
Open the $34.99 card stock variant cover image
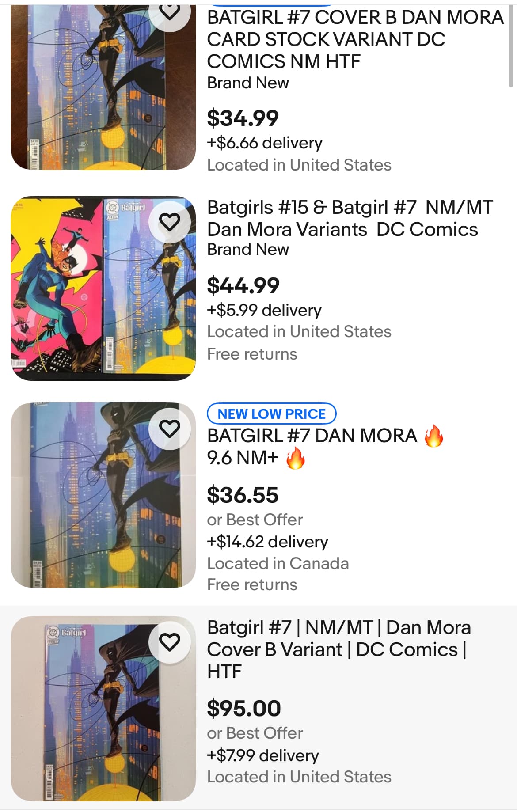[x=103, y=88]
